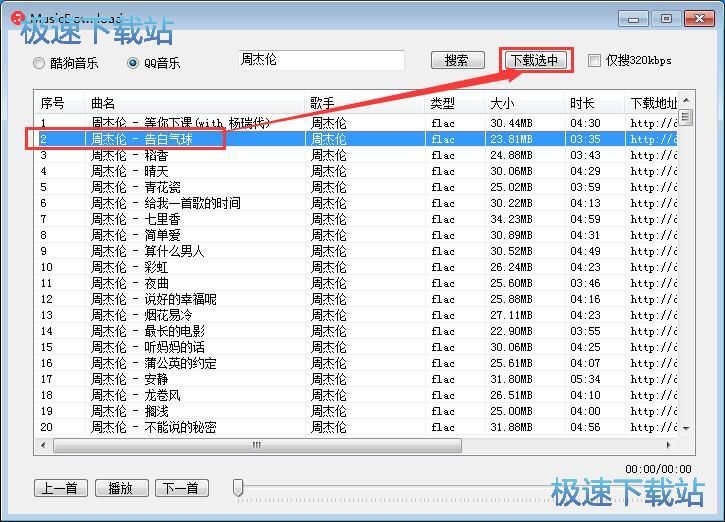Click the 下载选中 button
Image resolution: width=725 pixels, height=522 pixels.
tap(535, 60)
